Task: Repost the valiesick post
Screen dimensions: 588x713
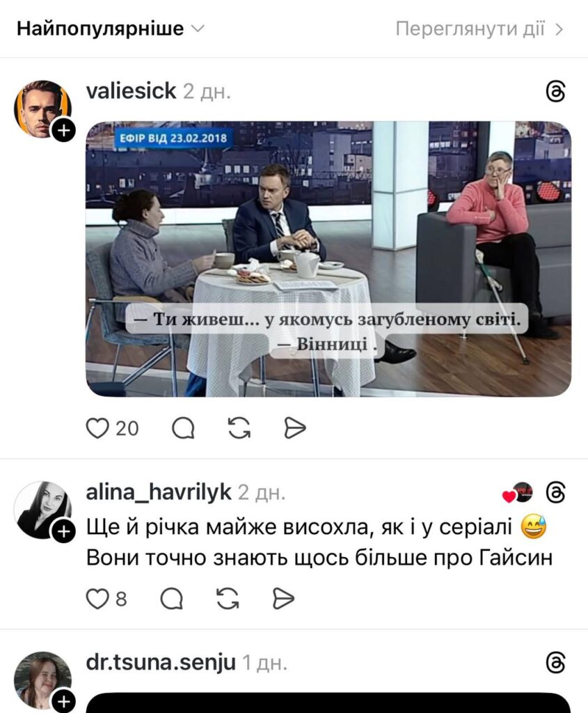Action: click(x=239, y=428)
